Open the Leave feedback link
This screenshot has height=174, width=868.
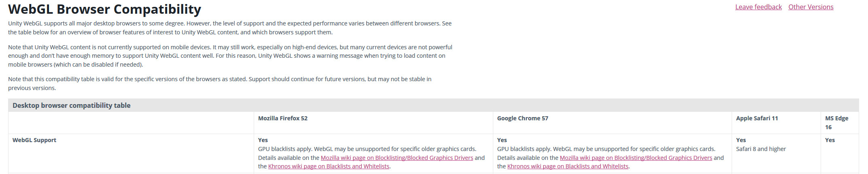758,7
